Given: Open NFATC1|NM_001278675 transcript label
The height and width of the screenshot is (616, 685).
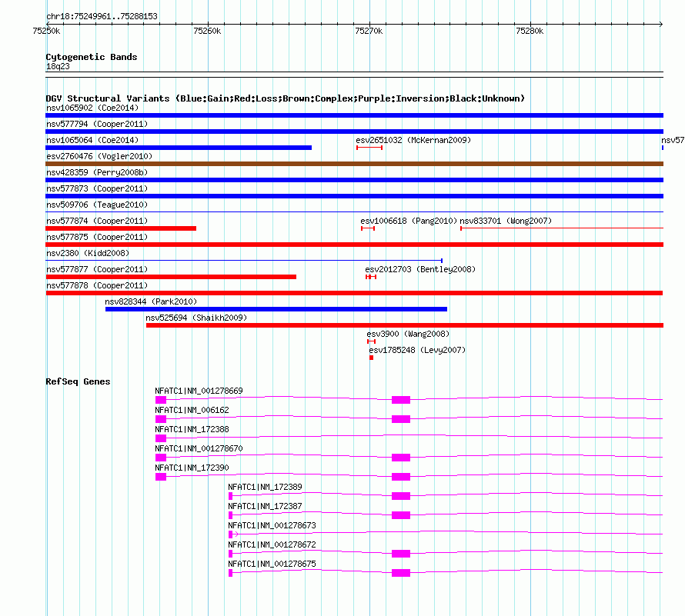Looking at the screenshot, I should click(272, 564).
